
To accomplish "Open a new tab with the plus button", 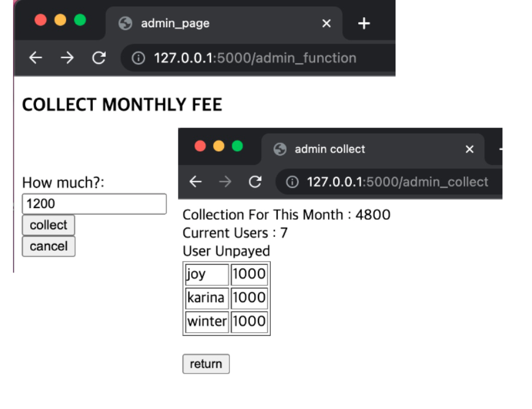I will [x=364, y=23].
